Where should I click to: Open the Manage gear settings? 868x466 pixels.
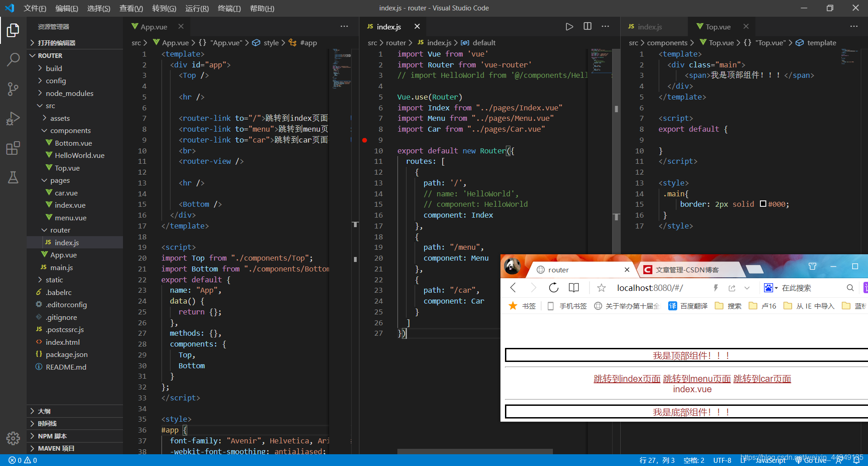13,438
